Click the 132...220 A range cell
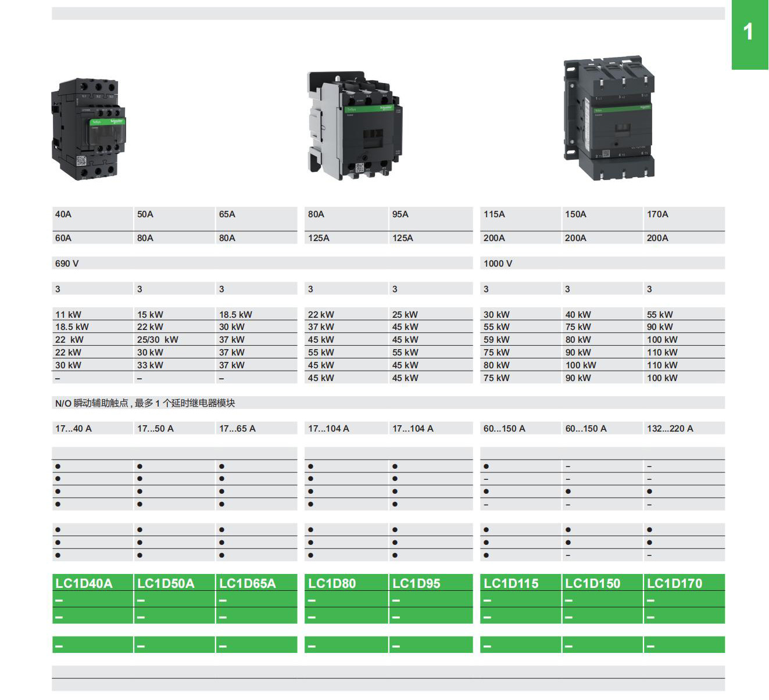Screen dimensions: 769x700 pos(670,429)
